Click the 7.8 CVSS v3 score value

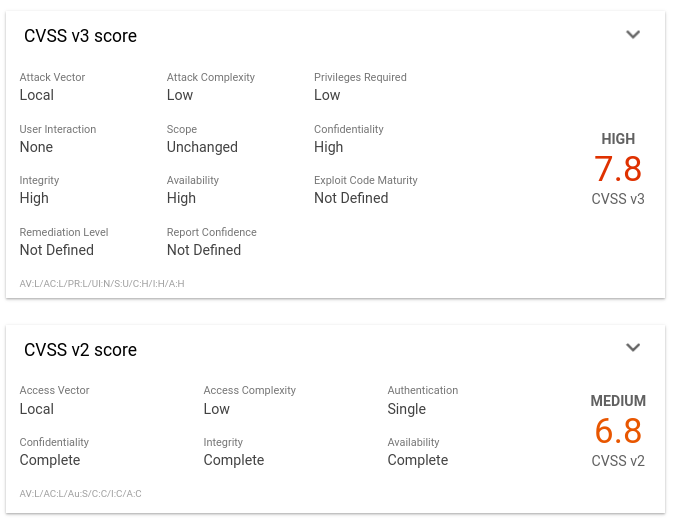(618, 168)
